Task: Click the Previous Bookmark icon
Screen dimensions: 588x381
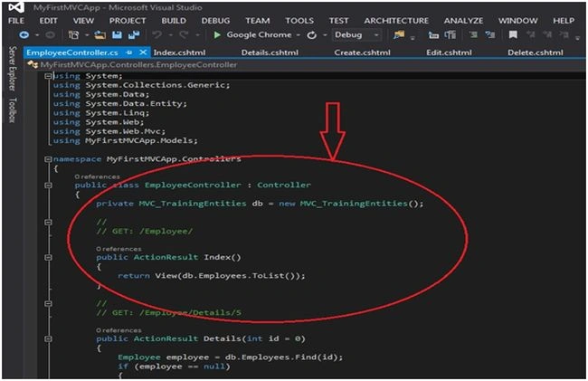Action: (x=531, y=35)
